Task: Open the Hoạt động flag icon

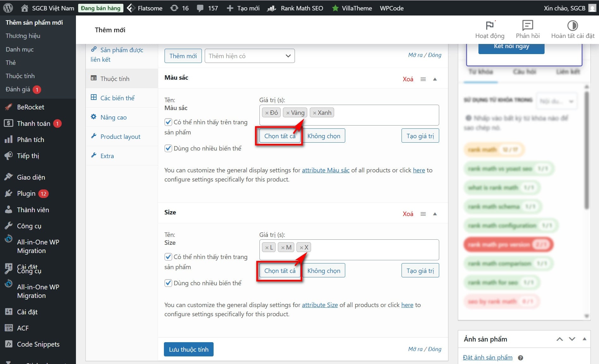Action: (x=490, y=25)
